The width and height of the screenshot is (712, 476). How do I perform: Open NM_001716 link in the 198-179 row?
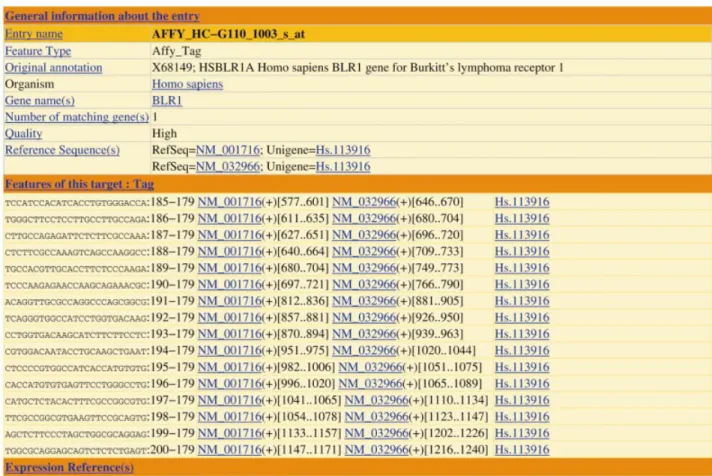click(230, 416)
